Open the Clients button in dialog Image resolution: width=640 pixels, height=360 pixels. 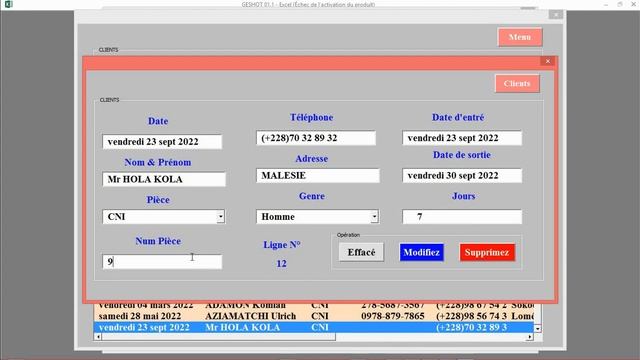click(517, 83)
